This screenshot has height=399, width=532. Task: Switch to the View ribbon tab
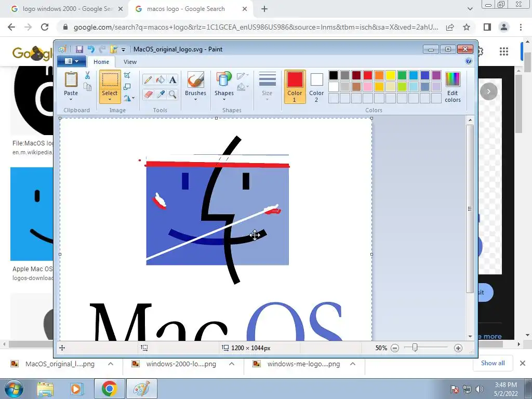pos(130,62)
